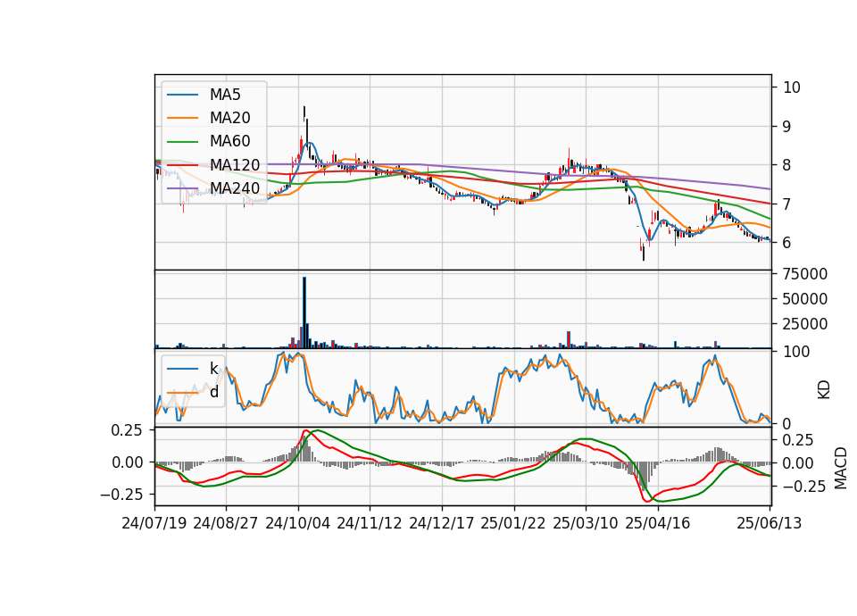Click the purple MA240 line sample in legend
Viewport: 857px width, 616px height.
click(182, 188)
